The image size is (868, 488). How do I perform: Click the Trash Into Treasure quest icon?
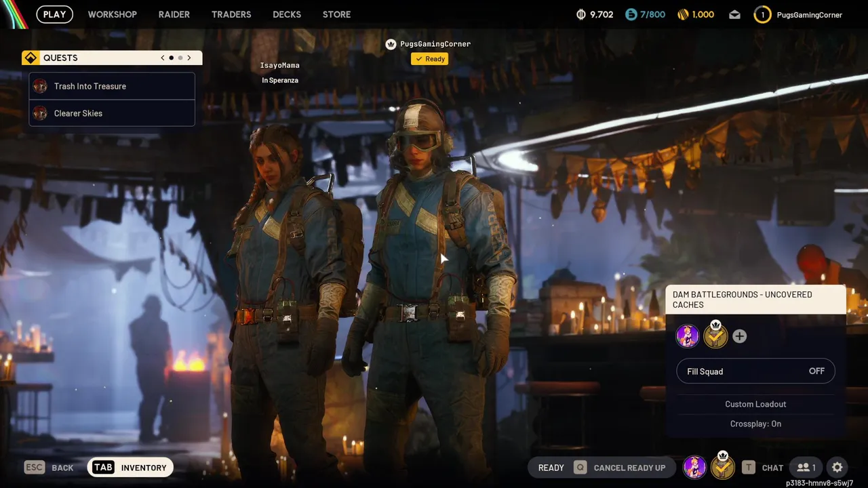[x=40, y=86]
